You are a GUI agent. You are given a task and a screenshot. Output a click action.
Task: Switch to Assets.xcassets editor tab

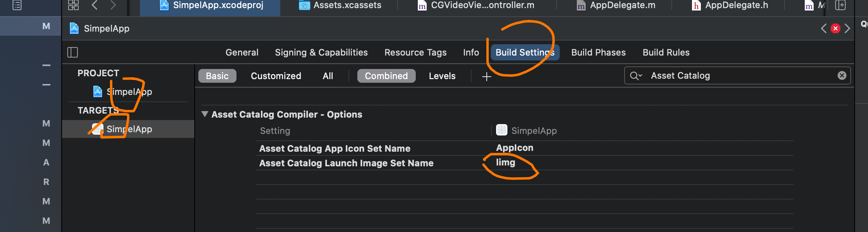[x=340, y=5]
